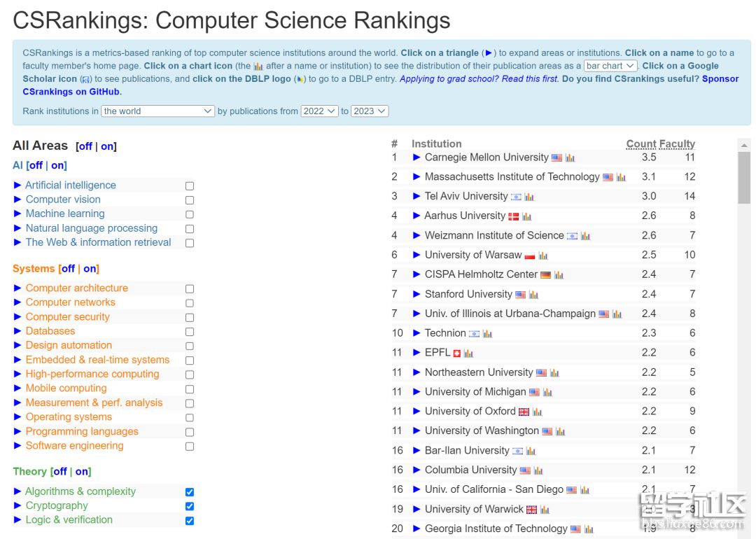This screenshot has width=756, height=539.
Task: Expand the Cryptography area triangle
Action: 17,505
